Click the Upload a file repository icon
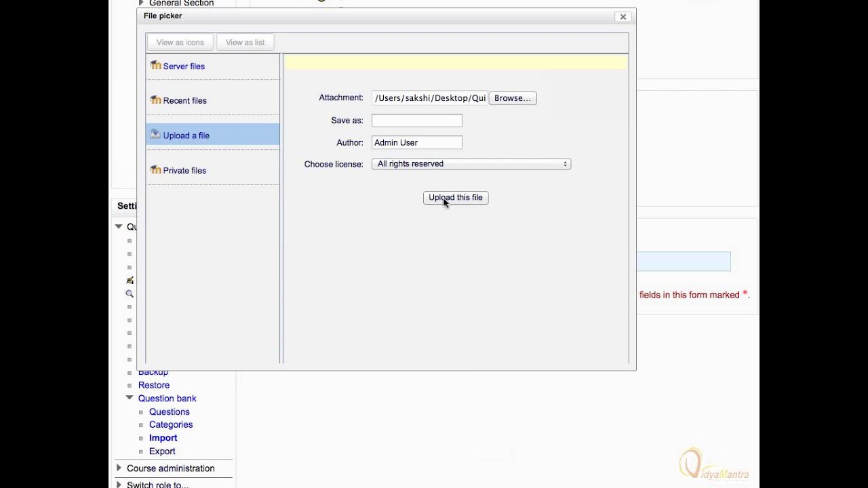The image size is (868, 488). [x=156, y=135]
